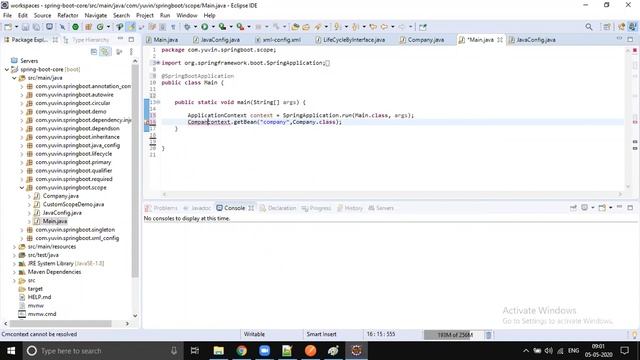640x360 pixels.
Task: Click the Back navigation arrow icon
Action: pyautogui.click(x=384, y=27)
